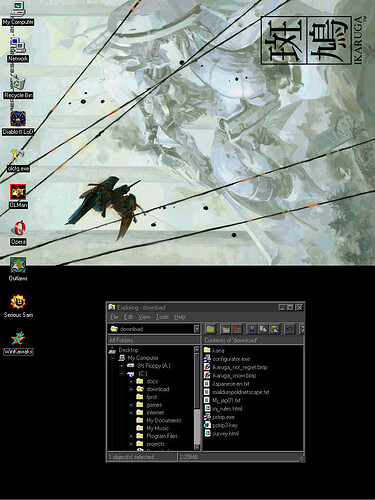This screenshot has width=375, height=500.
Task: Click the Mj_jap01.txt file name
Action: tap(226, 400)
